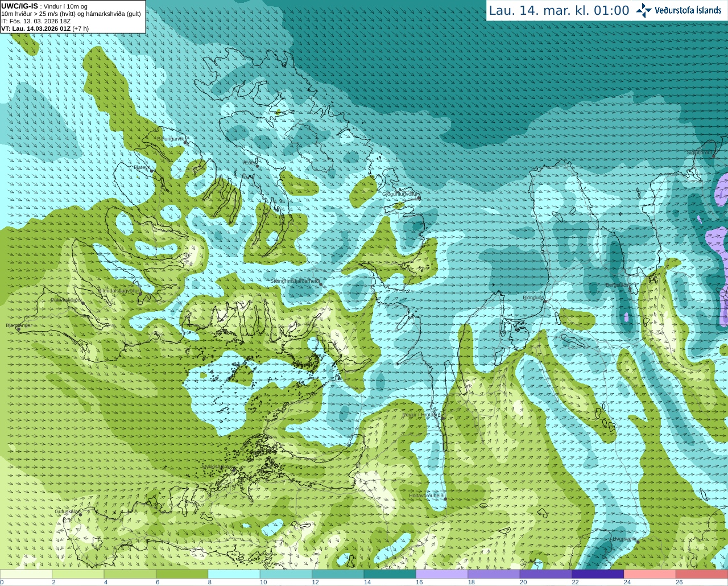The image size is (728, 586).
Task: Click the Æðey station label
Action: pos(249,163)
